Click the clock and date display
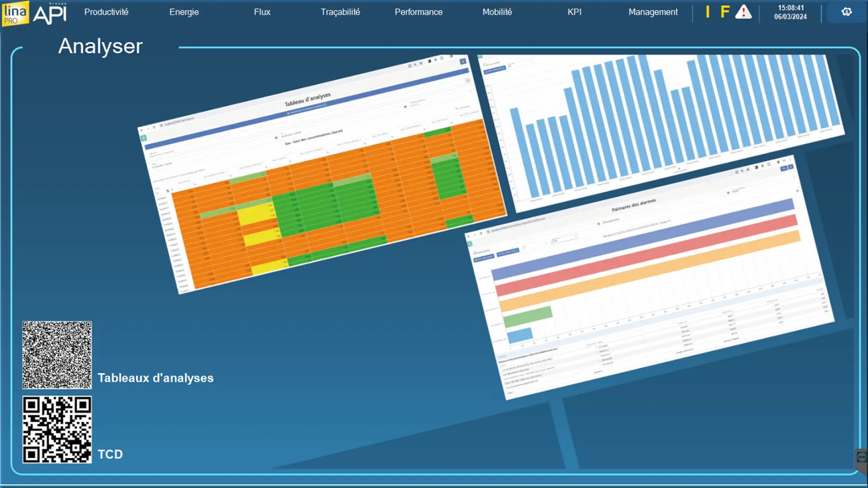This screenshot has height=488, width=868. pyautogui.click(x=790, y=12)
